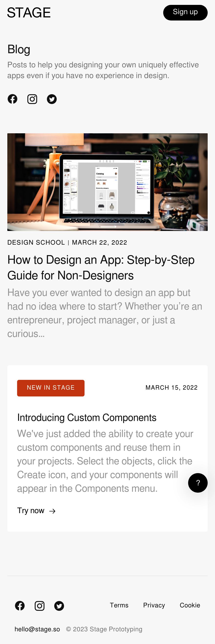Open the Facebook icon under Blog heading
This screenshot has width=215, height=644.
(x=12, y=99)
